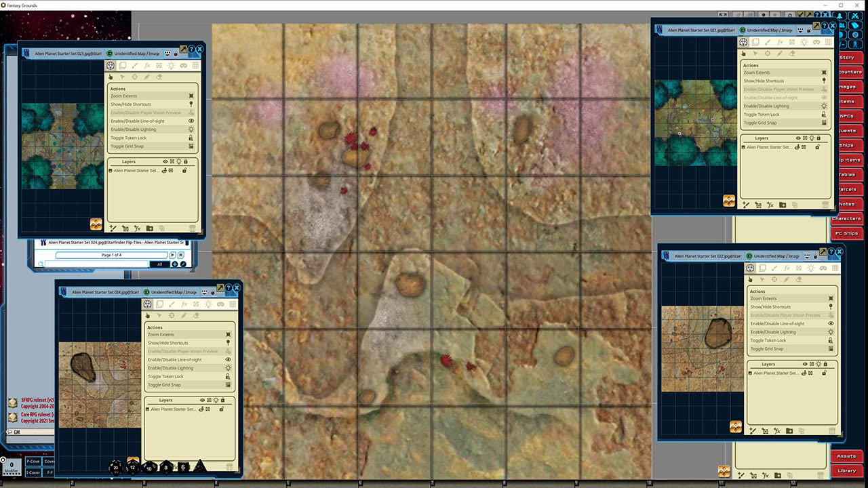Viewport: 868px width, 488px height.
Task: Roll the d8 die in the dice tray
Action: tap(165, 468)
